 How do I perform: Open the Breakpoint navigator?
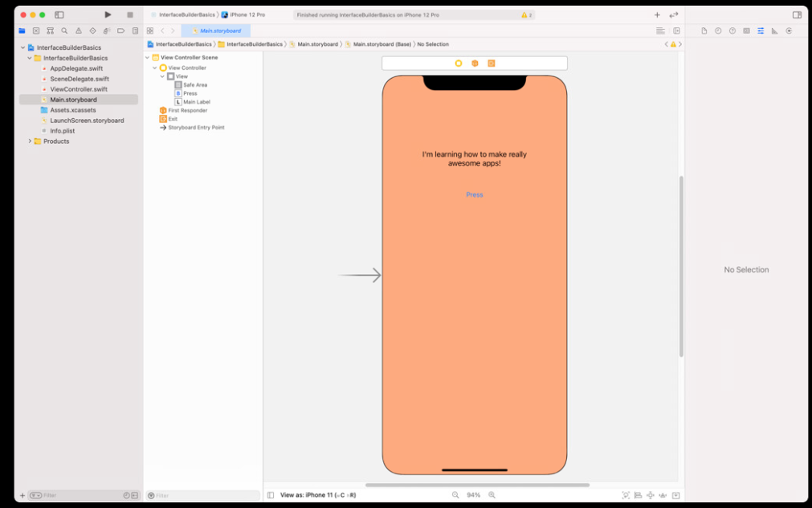[120, 31]
